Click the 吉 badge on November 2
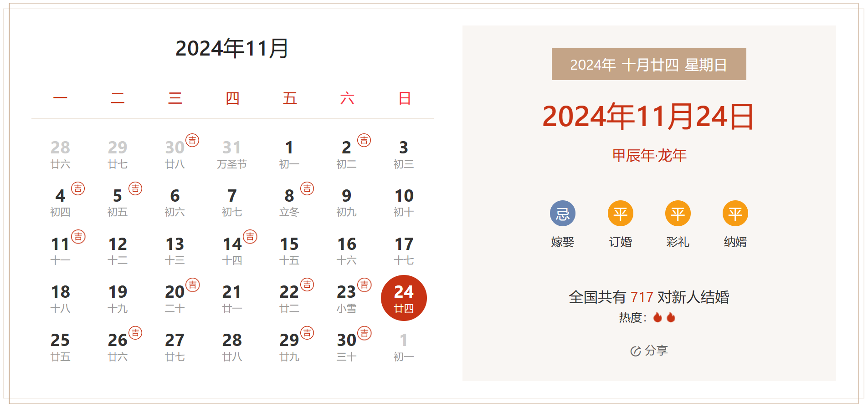This screenshot has height=407, width=868. [364, 140]
